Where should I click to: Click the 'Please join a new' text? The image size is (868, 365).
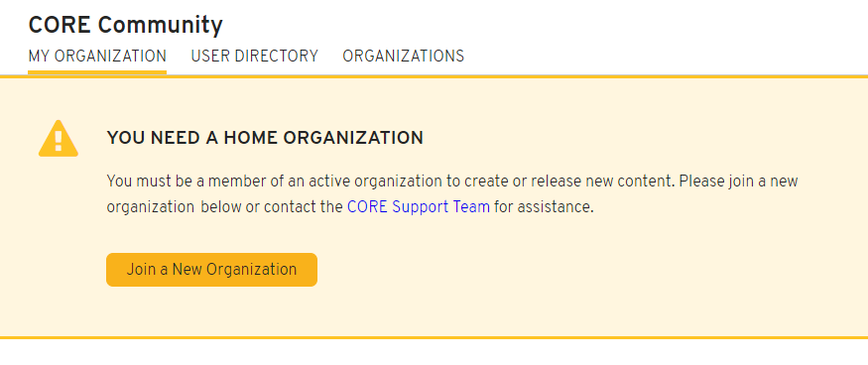(x=738, y=182)
